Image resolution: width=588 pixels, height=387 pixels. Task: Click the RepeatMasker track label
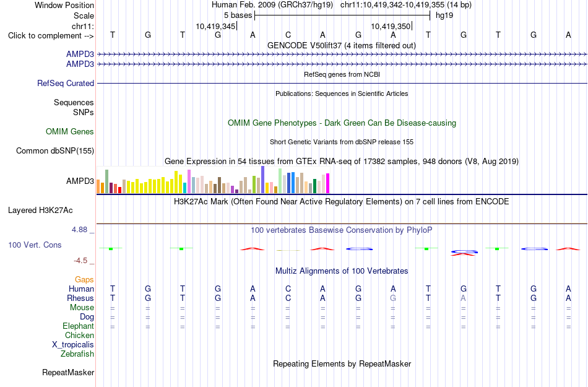click(x=68, y=372)
